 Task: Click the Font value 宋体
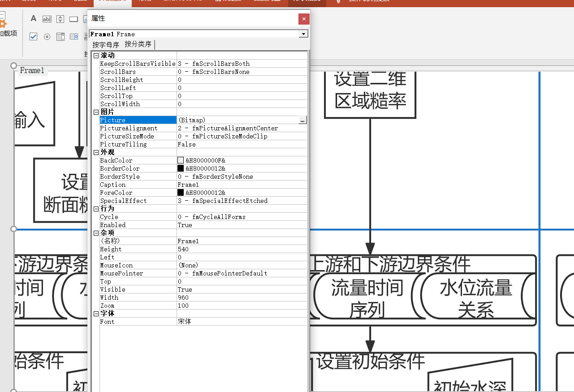point(242,322)
